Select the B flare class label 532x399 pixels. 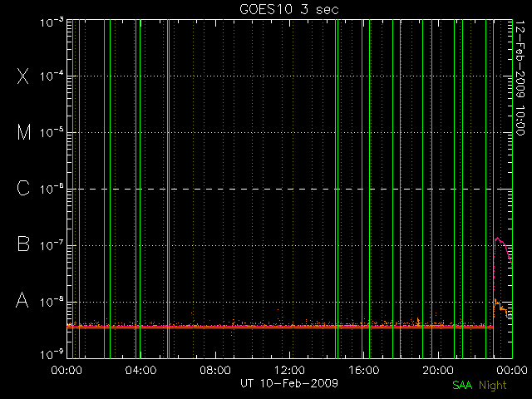pyautogui.click(x=23, y=244)
